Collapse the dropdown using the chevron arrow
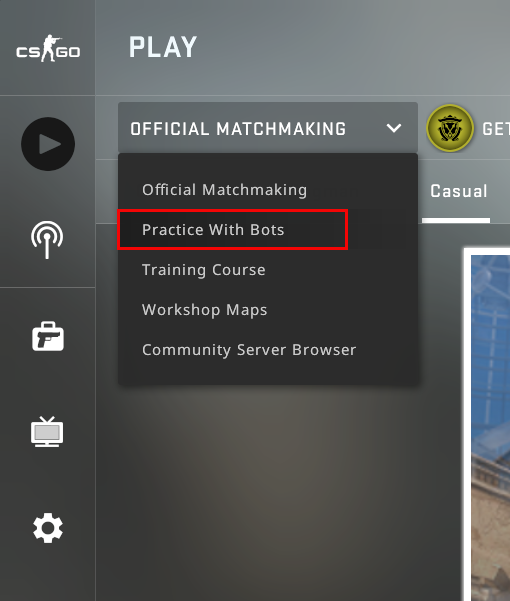 coord(394,128)
